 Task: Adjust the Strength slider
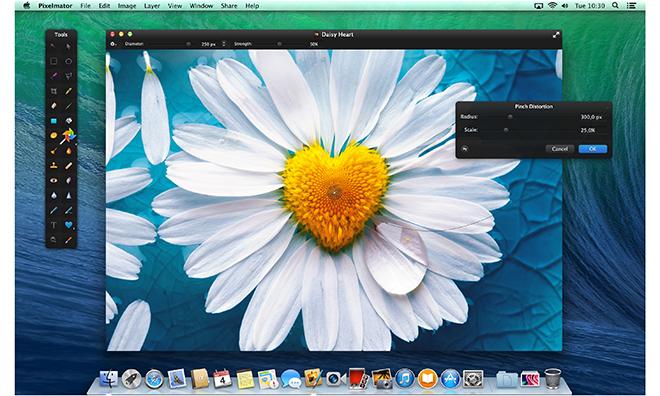(279, 44)
